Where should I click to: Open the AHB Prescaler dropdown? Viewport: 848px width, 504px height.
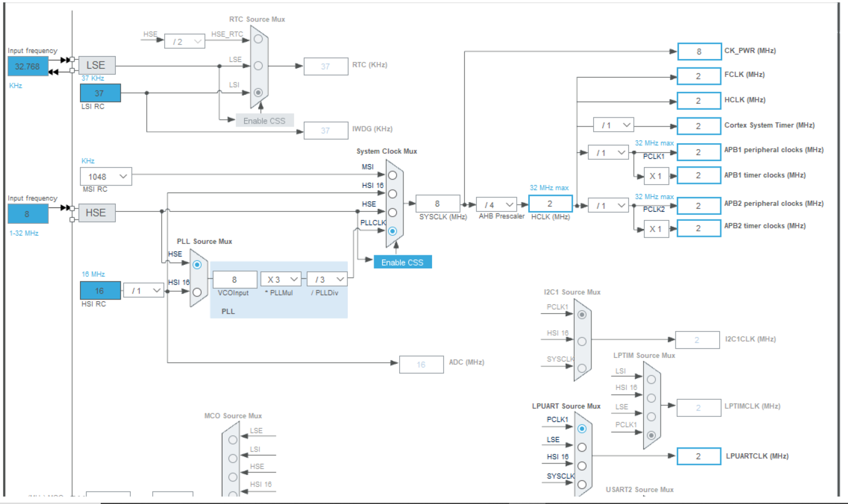[x=495, y=204]
